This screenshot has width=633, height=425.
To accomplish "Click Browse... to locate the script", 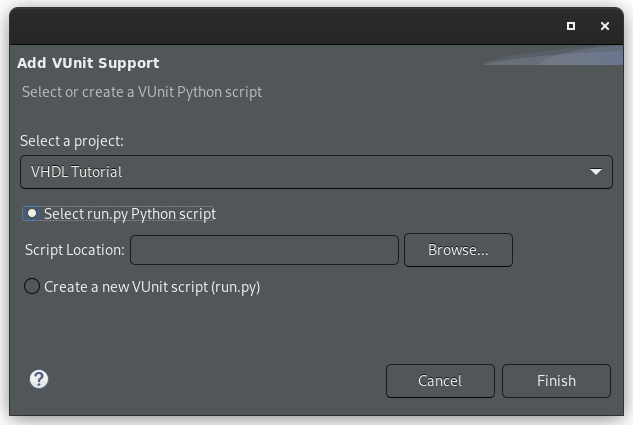I will click(x=458, y=250).
